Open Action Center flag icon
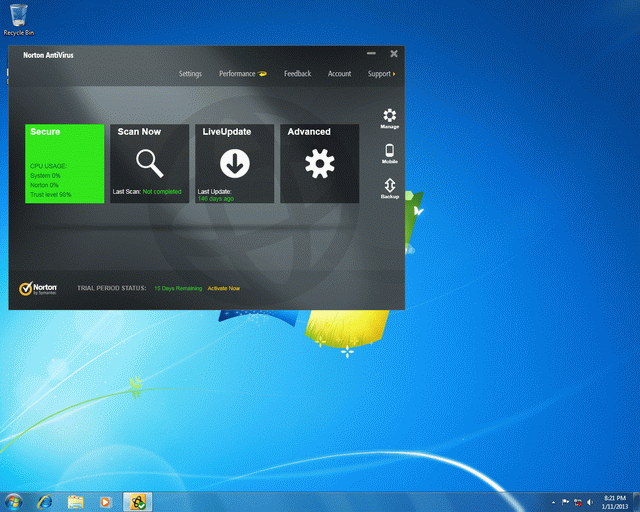This screenshot has width=640, height=512. point(565,502)
